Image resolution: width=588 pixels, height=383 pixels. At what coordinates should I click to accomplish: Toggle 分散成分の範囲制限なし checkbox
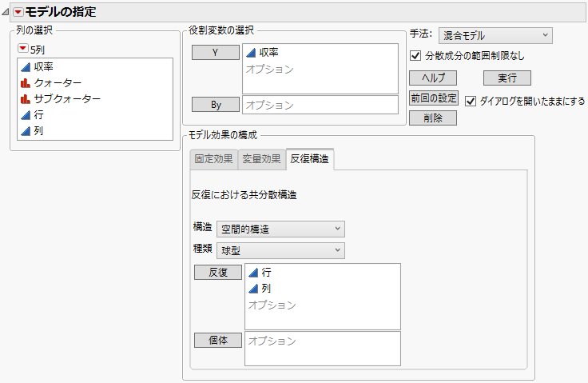click(x=415, y=56)
